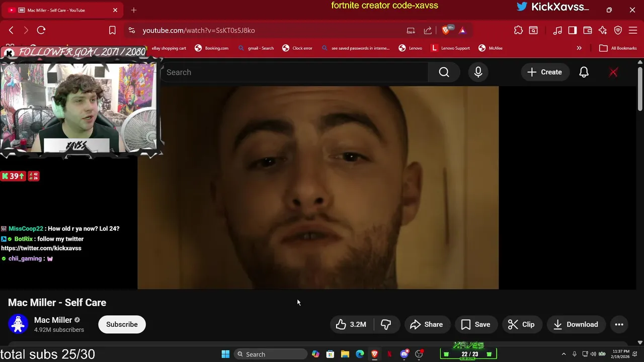This screenshot has width=644, height=362.
Task: Save the video to a playlist
Action: click(x=475, y=324)
